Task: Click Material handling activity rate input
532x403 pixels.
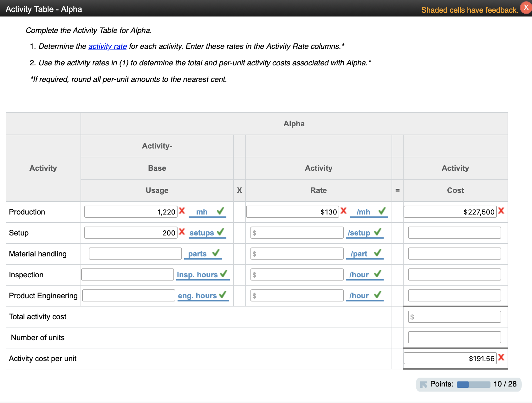Action: pos(297,254)
